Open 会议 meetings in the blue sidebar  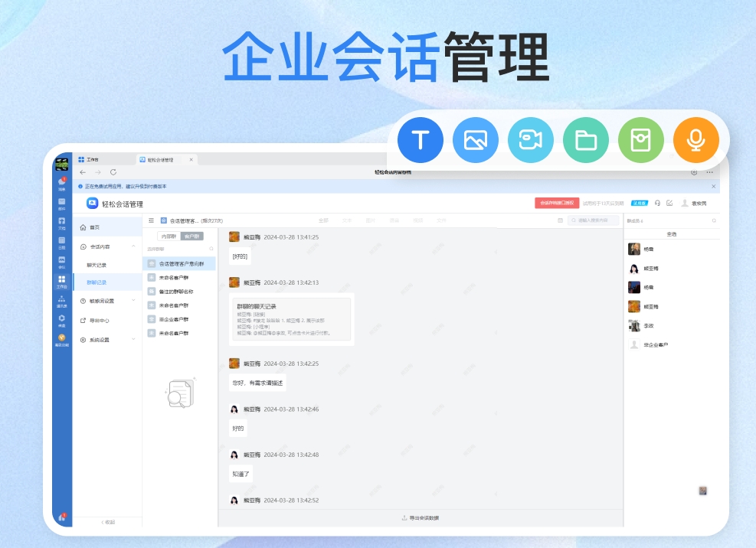point(62,263)
